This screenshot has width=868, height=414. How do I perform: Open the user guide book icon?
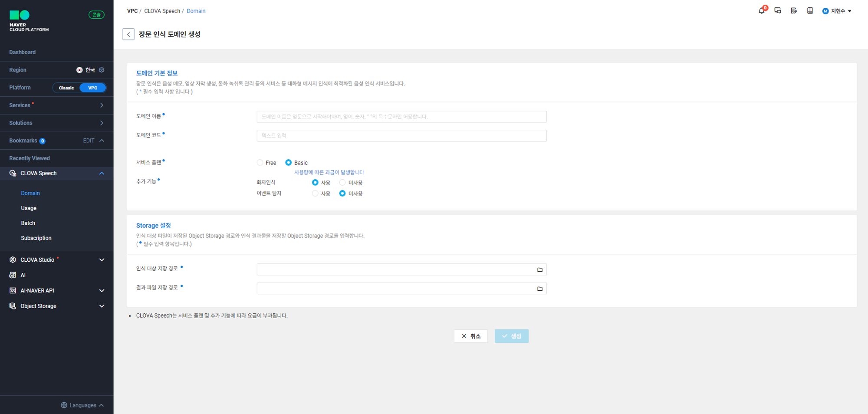[x=810, y=11]
